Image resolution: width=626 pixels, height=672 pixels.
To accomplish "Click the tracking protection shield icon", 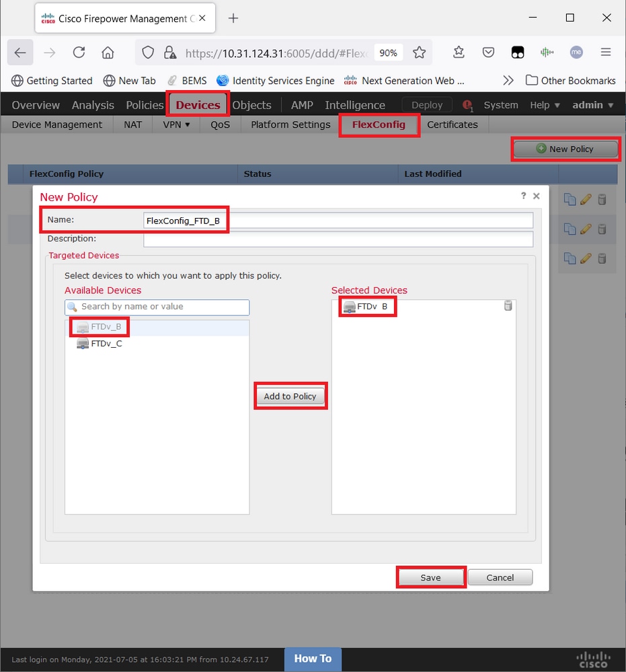I will click(148, 52).
